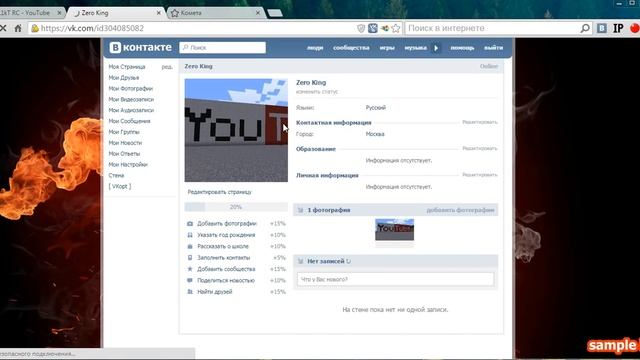Open the YouTube profile picture
640x360 pixels.
pyautogui.click(x=236, y=130)
